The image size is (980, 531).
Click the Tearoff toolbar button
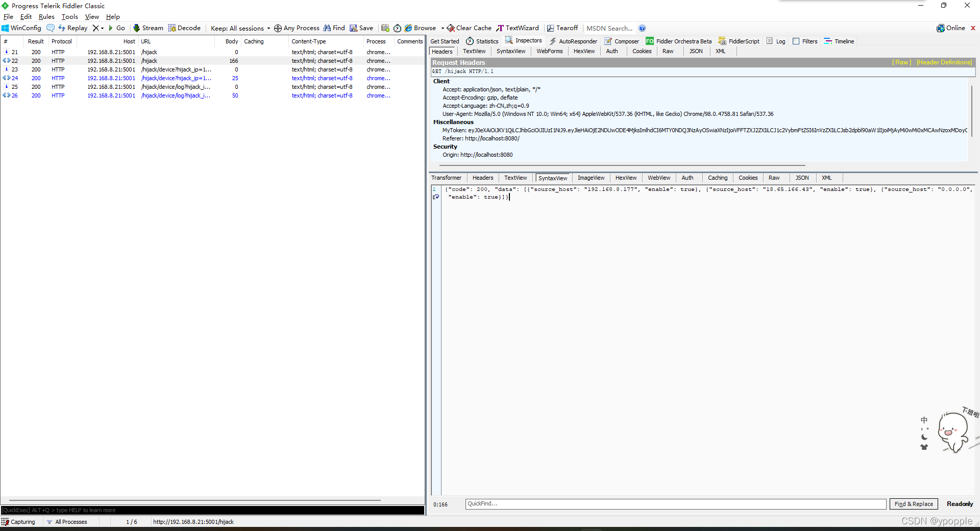click(x=562, y=28)
